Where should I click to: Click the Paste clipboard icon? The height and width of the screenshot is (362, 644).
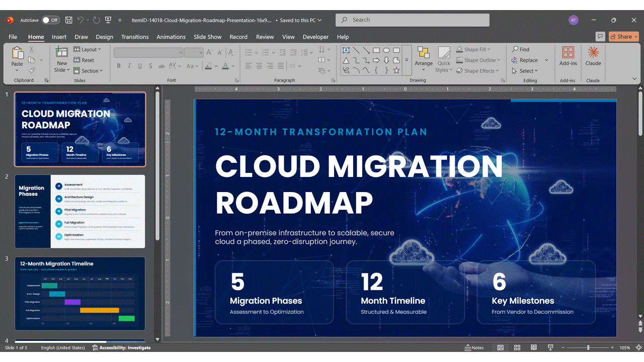pyautogui.click(x=17, y=53)
